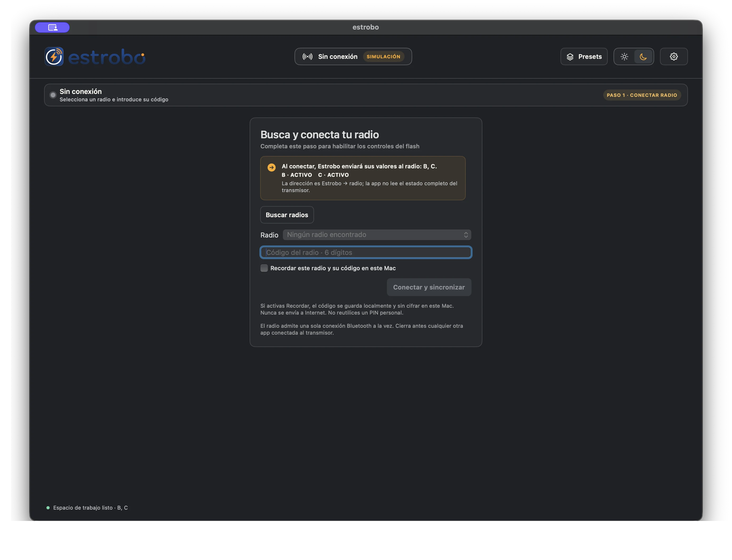Click the C · ACTIVO label
This screenshot has width=732, height=560.
(333, 175)
